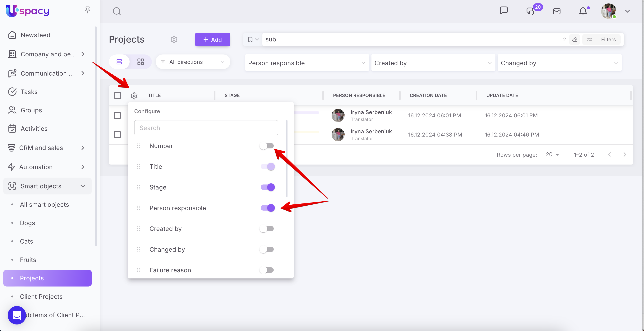Disable the Person responsible column toggle

click(268, 208)
